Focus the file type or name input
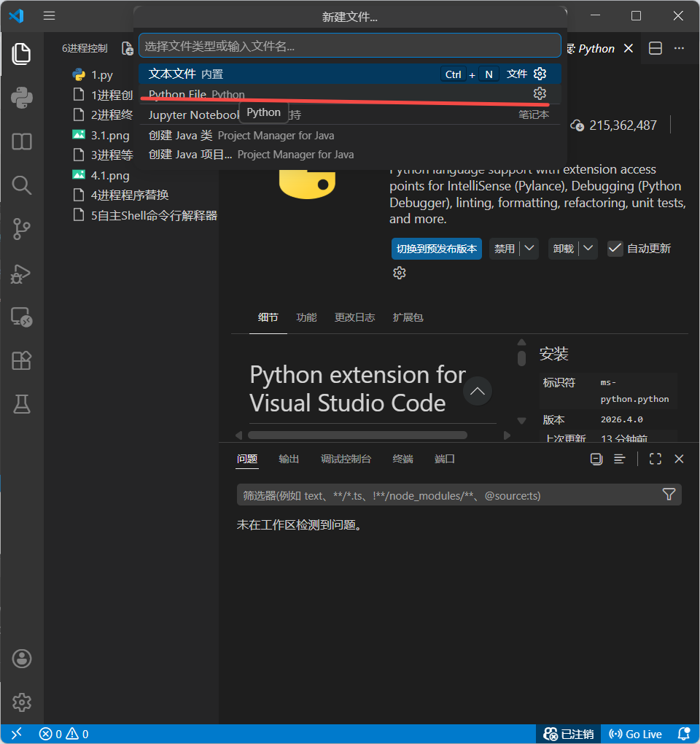Viewport: 700px width, 744px height. tap(350, 45)
